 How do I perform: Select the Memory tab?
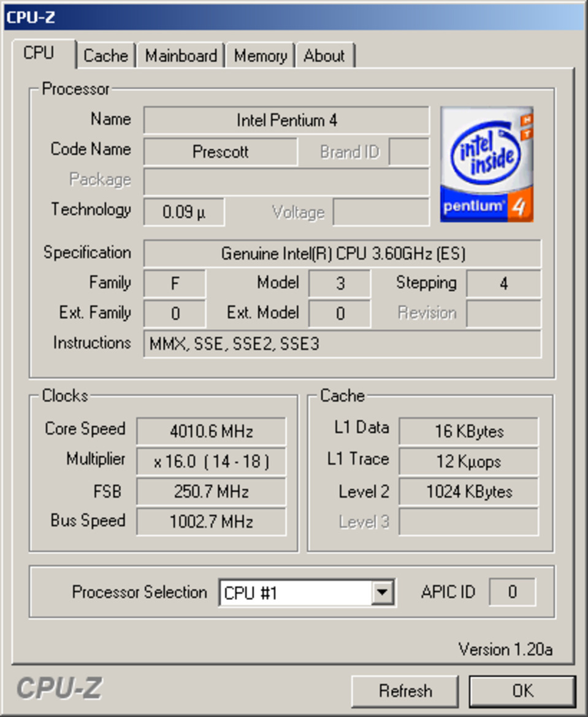(x=261, y=56)
